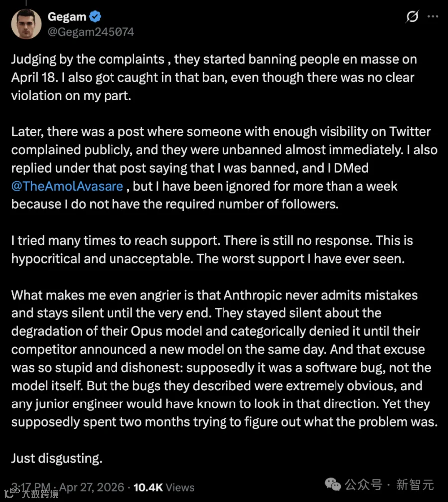The image size is (448, 502).
Task: Click the 3:17 PM timestamp
Action: 31,487
